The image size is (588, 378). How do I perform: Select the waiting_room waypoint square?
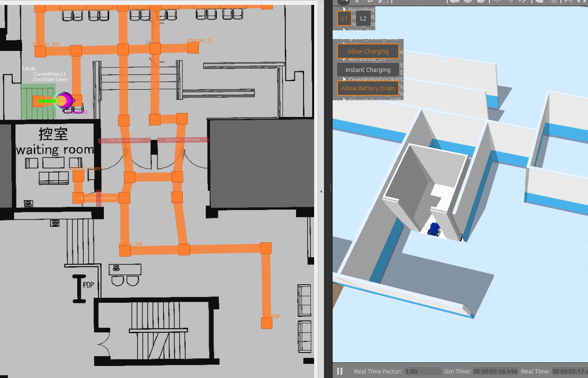point(78,176)
